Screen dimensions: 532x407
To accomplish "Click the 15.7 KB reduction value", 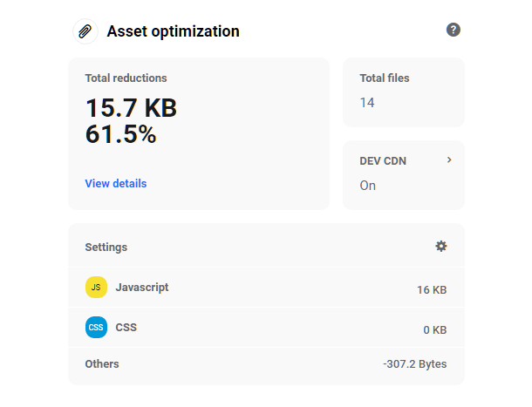I will point(131,108).
